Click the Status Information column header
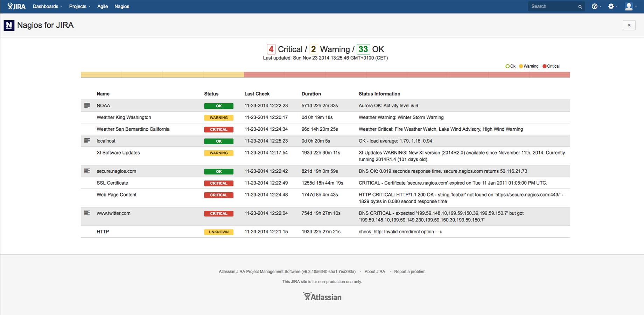This screenshot has width=644, height=315. [x=379, y=94]
